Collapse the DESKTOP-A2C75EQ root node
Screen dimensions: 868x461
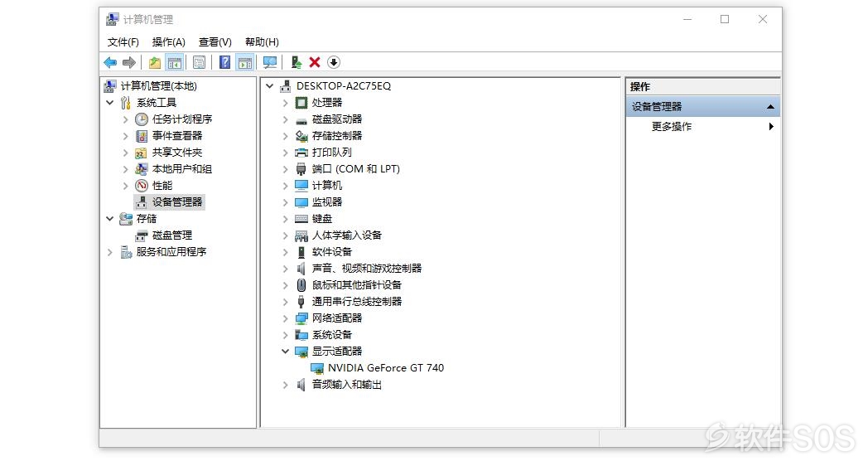pos(269,86)
